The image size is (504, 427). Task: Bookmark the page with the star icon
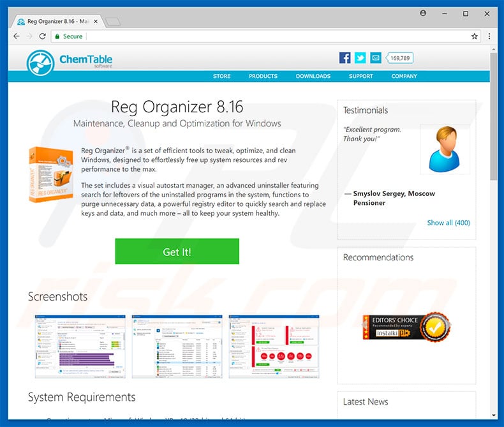[x=475, y=36]
